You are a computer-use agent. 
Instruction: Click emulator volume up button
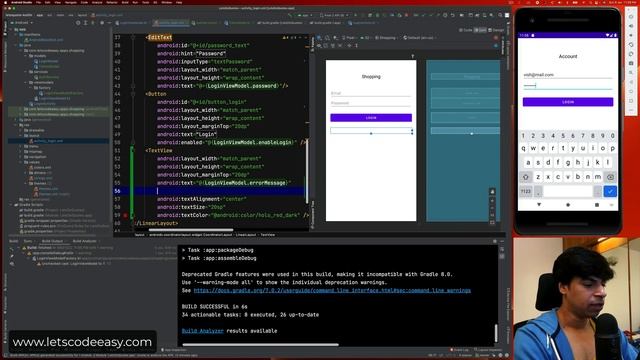[x=631, y=26]
